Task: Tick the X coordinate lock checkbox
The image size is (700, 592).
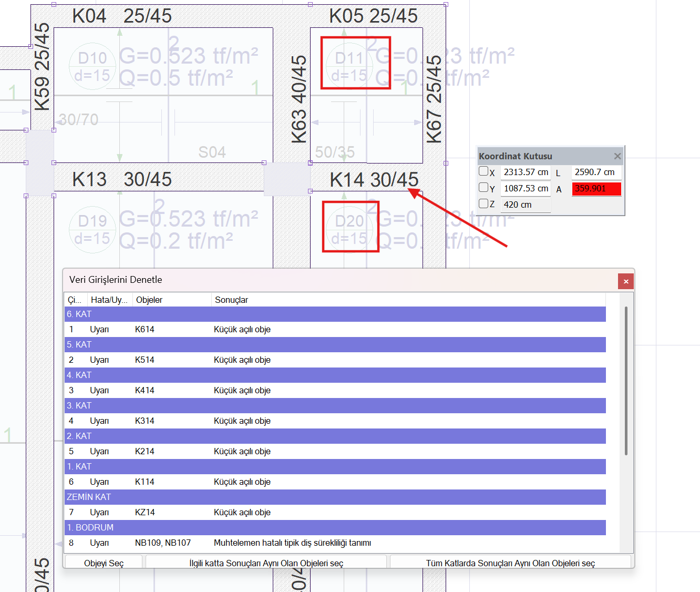Action: [x=483, y=171]
